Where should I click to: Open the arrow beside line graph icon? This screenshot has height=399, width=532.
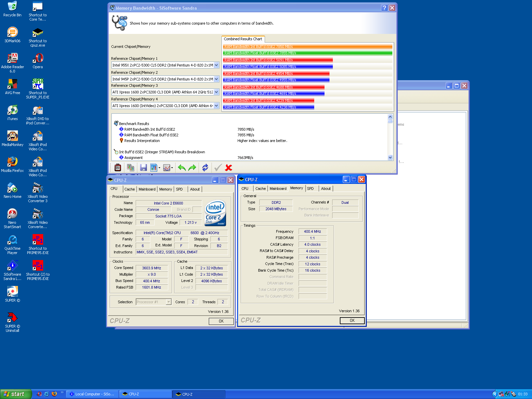coord(172,168)
